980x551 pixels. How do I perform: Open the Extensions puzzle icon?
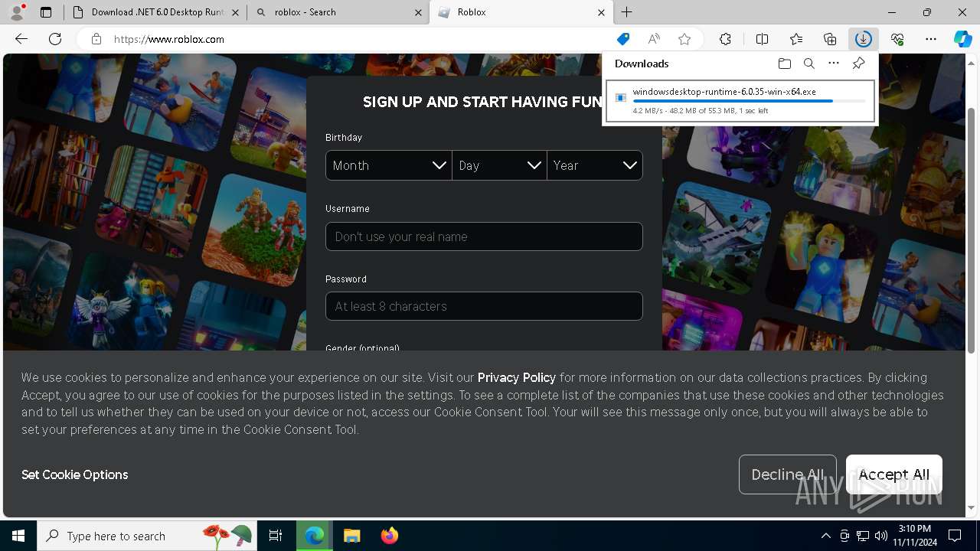pyautogui.click(x=725, y=39)
